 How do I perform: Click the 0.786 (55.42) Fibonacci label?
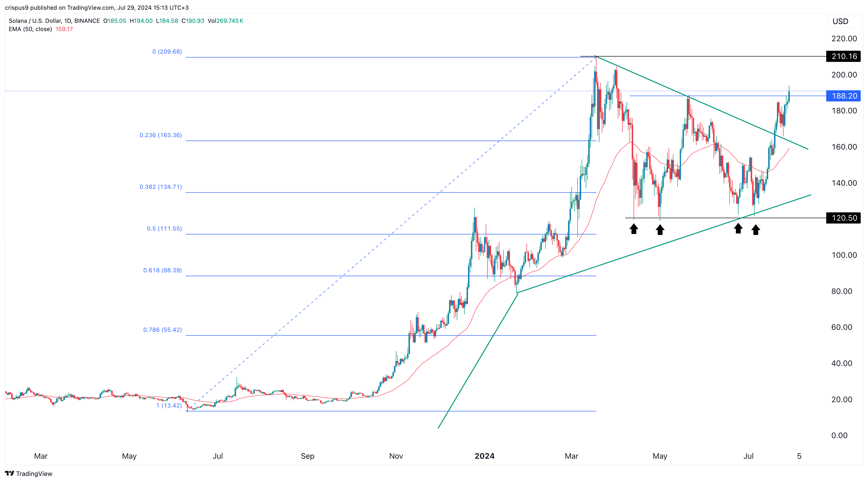(x=162, y=329)
